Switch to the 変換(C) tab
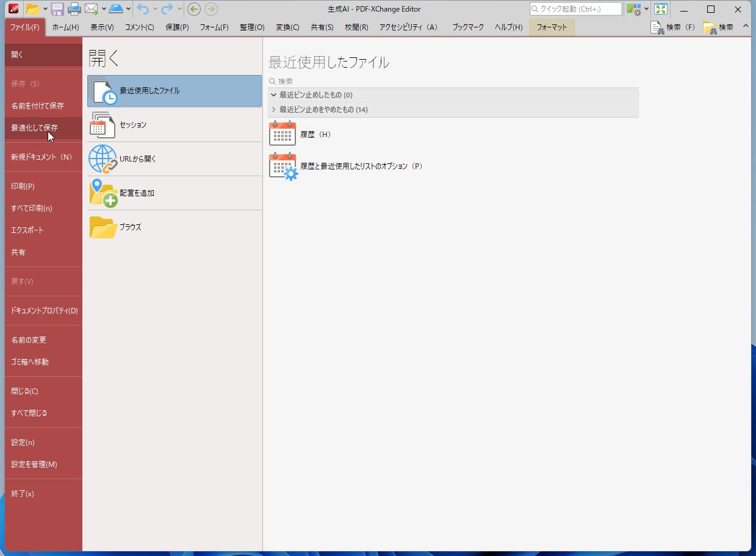Viewport: 756px width, 556px height. (x=287, y=27)
